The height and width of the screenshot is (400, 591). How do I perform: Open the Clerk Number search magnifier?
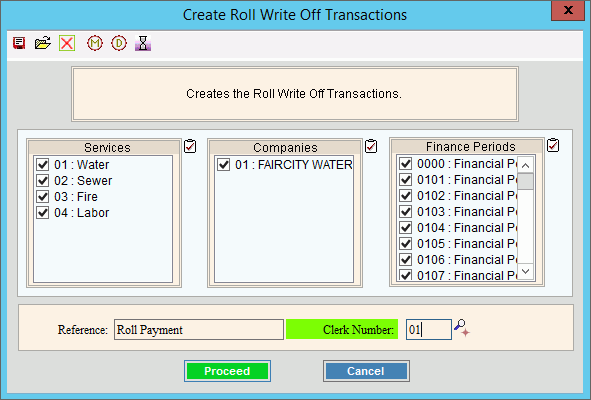(462, 328)
